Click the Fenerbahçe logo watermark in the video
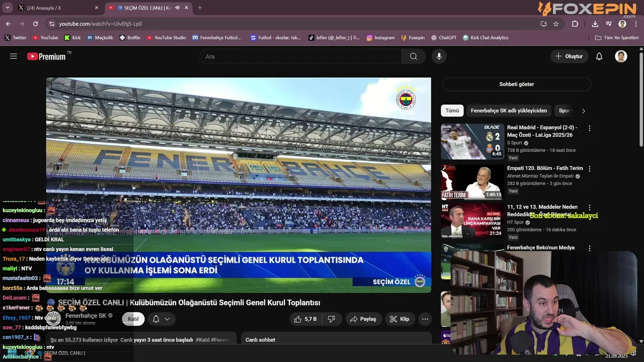 point(406,99)
